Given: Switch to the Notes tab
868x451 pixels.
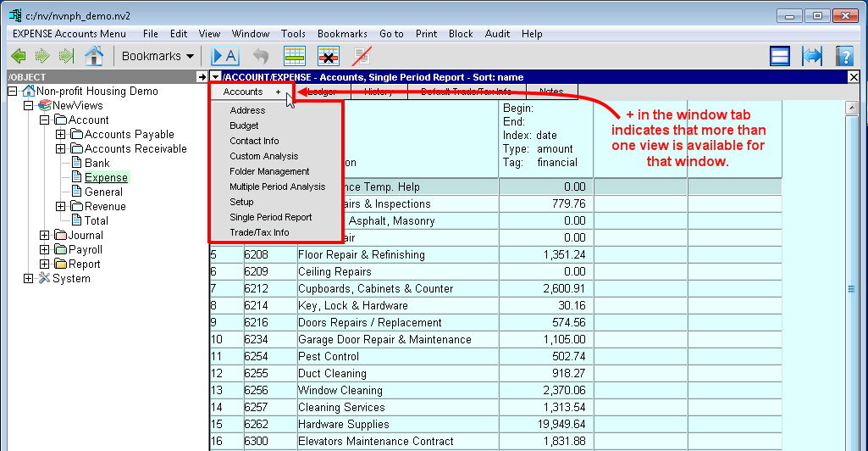Looking at the screenshot, I should click(x=550, y=92).
